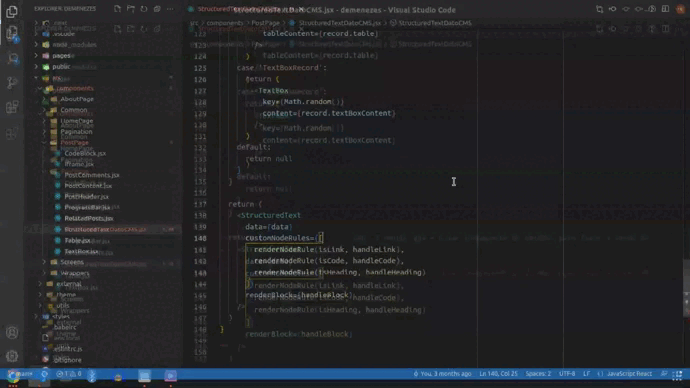
Task: Click cursor position Ln 140, Col 25
Action: (x=498, y=373)
